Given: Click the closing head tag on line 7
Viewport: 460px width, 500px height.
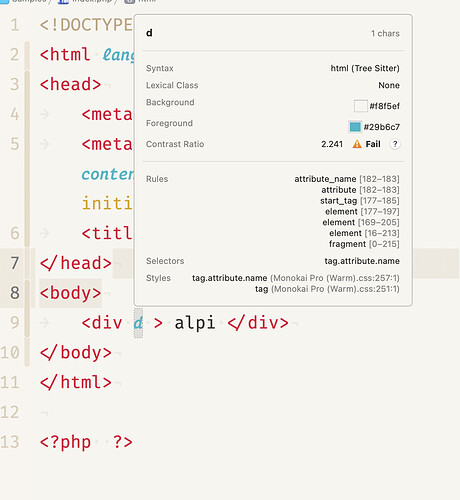Looking at the screenshot, I should click(76, 263).
